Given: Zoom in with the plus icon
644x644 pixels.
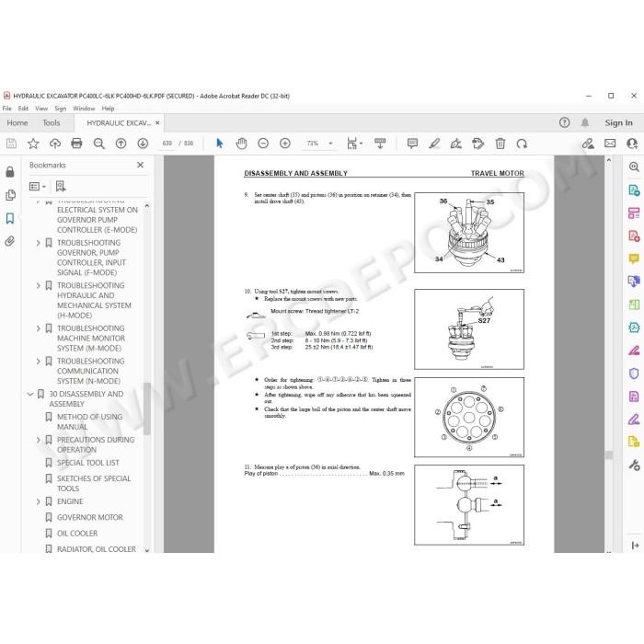Looking at the screenshot, I should (x=285, y=144).
